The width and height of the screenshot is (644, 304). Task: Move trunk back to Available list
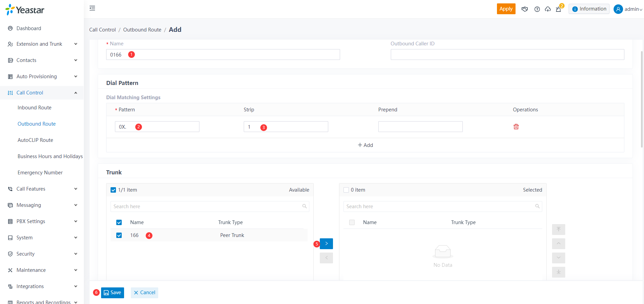(x=326, y=258)
